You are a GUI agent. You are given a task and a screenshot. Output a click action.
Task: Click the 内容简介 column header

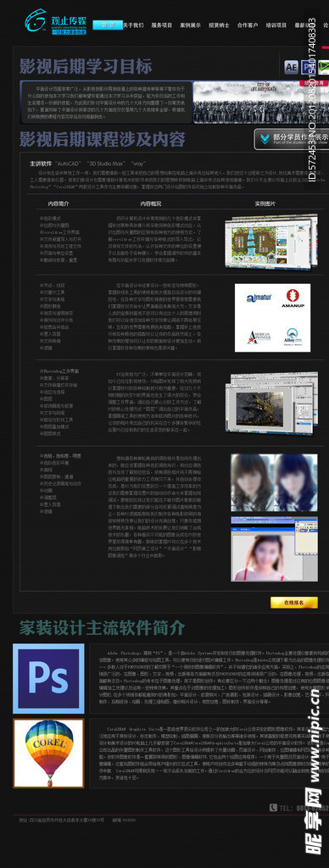pos(59,203)
